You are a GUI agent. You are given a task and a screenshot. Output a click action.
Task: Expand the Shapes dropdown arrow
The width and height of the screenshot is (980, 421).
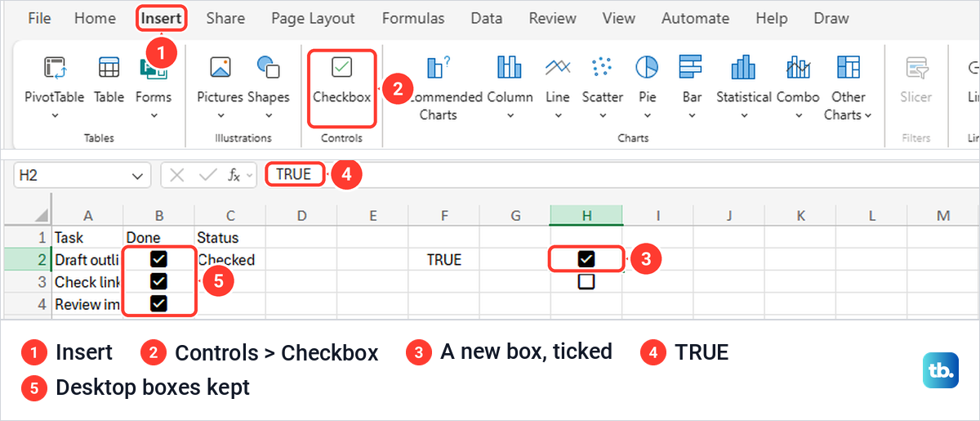click(x=268, y=116)
